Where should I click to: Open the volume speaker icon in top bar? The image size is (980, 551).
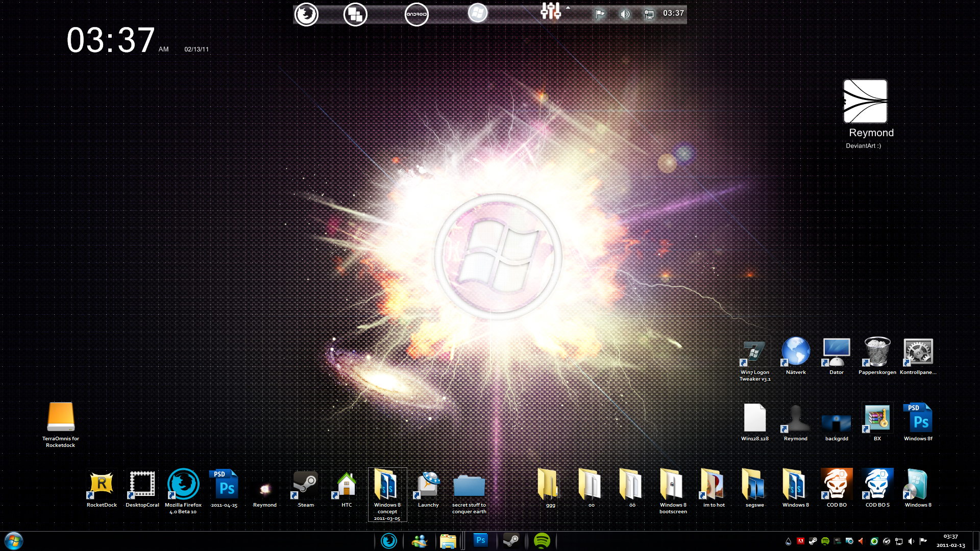(625, 14)
